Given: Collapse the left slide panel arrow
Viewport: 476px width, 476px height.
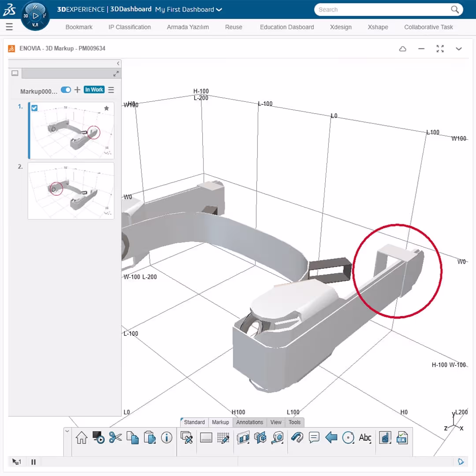Looking at the screenshot, I should (x=118, y=63).
